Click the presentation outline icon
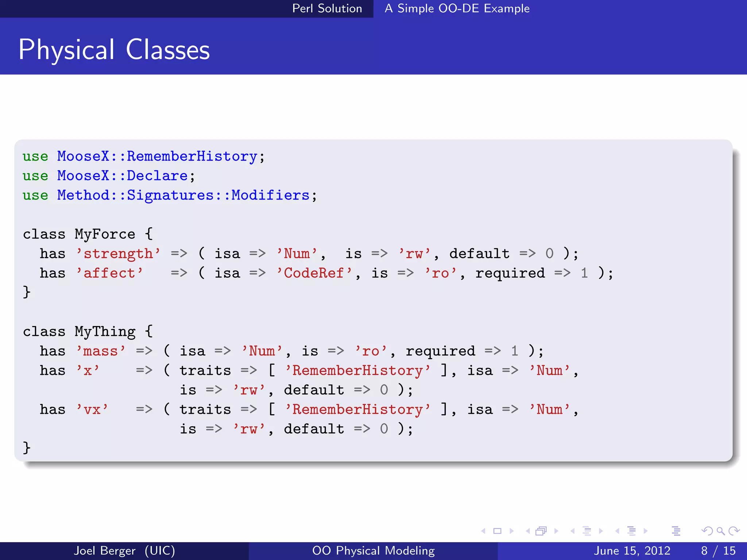Image resolution: width=747 pixels, height=560 pixels. [676, 531]
